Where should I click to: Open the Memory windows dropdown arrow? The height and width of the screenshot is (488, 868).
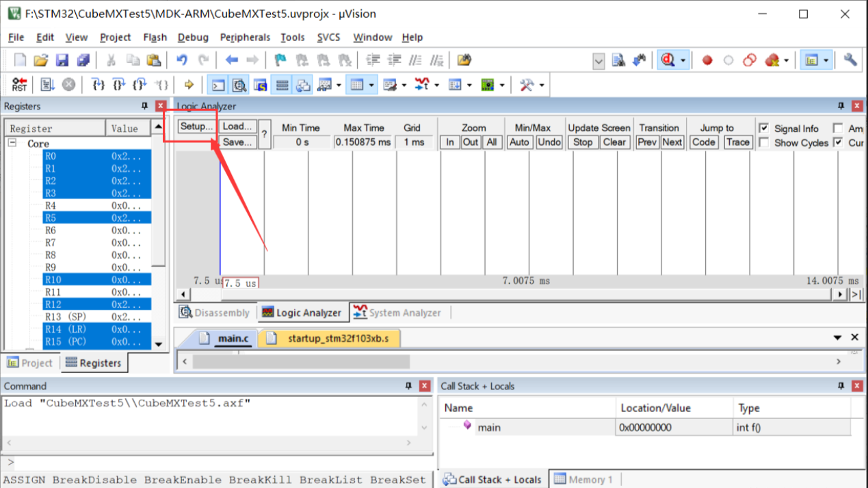point(371,85)
